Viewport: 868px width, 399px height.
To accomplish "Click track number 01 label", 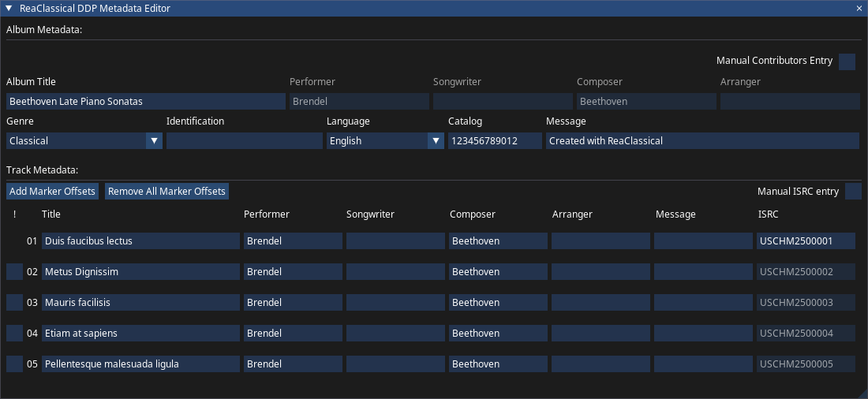I will (x=32, y=241).
